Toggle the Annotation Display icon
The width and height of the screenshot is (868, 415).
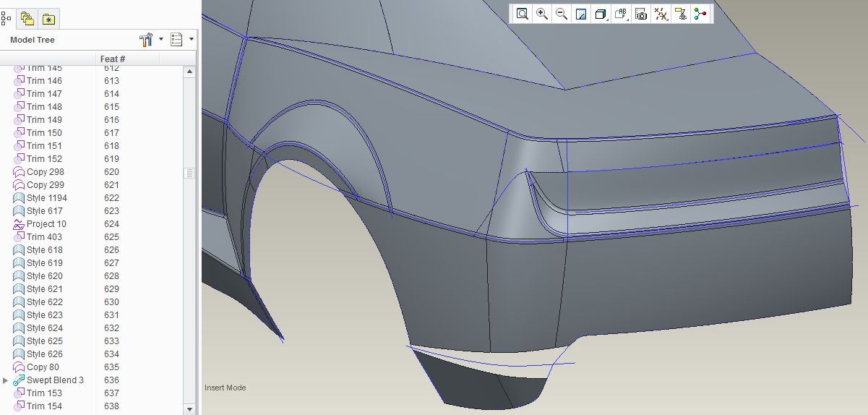pyautogui.click(x=680, y=14)
